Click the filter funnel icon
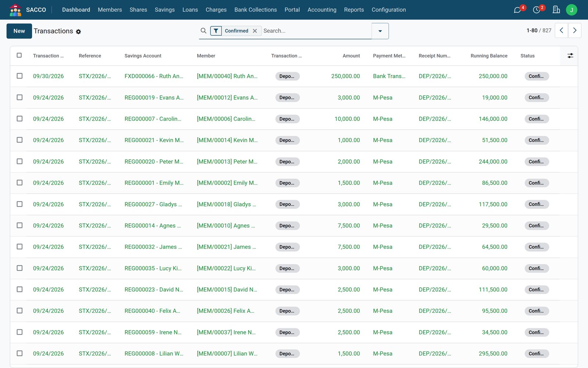 216,31
